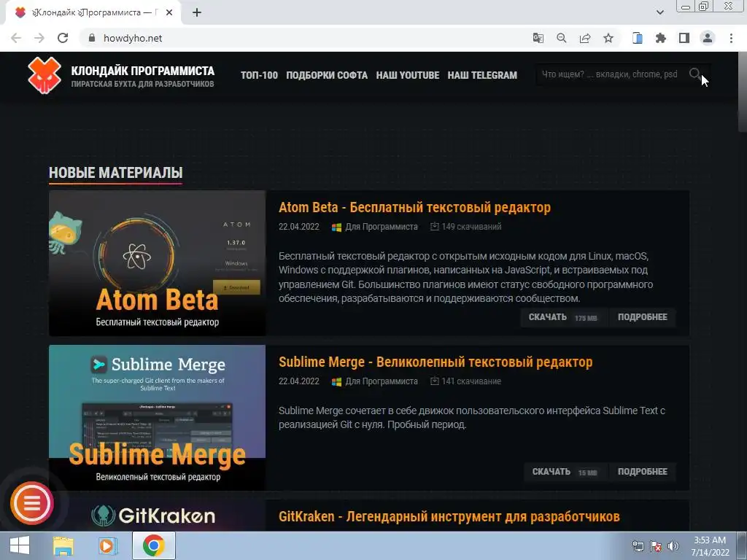Click Для Программиста category under Sublime Merge
747x560 pixels.
tap(381, 381)
